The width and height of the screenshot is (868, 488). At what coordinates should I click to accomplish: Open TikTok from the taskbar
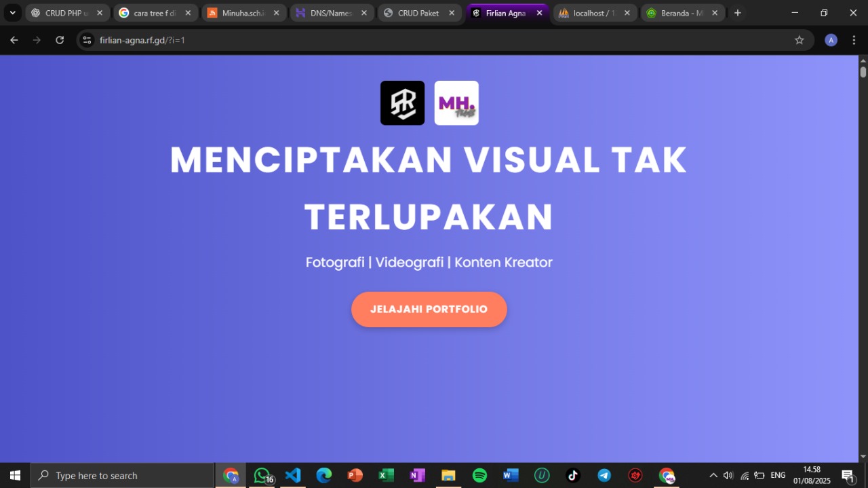573,475
